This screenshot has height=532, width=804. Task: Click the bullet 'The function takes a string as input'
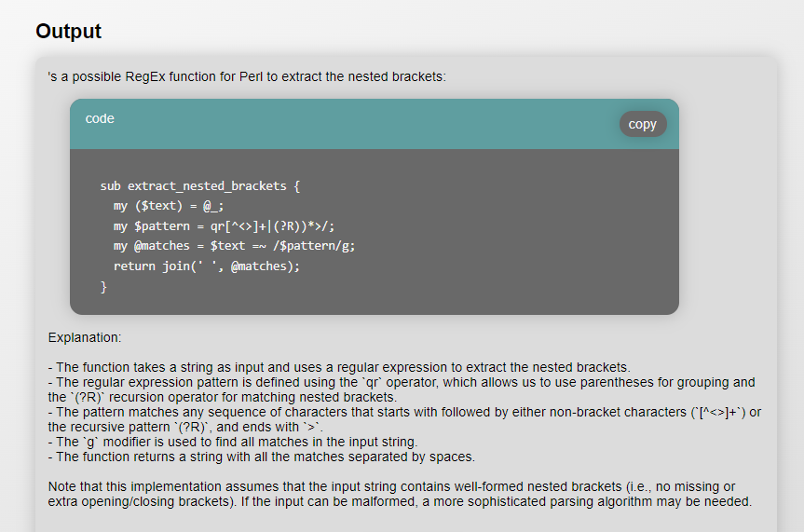pos(339,367)
